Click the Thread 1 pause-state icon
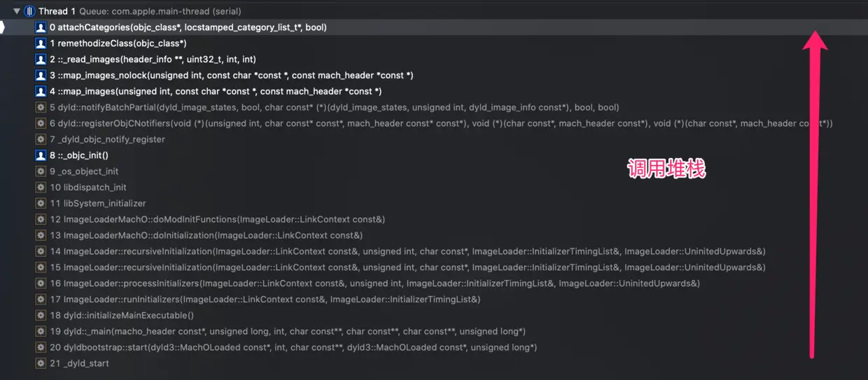 pyautogui.click(x=29, y=11)
